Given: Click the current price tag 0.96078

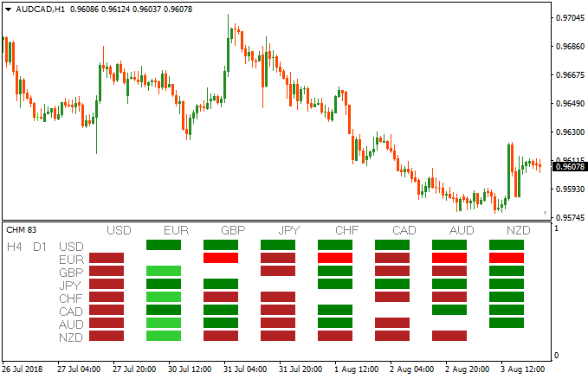Looking at the screenshot, I should coord(569,167).
